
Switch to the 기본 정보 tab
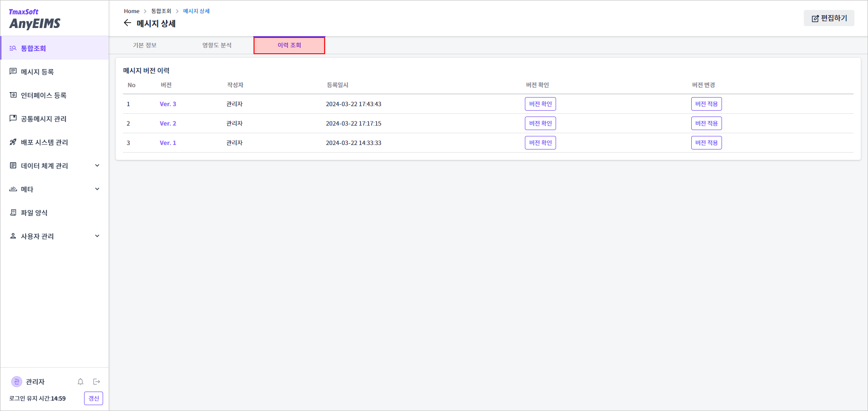(x=145, y=45)
